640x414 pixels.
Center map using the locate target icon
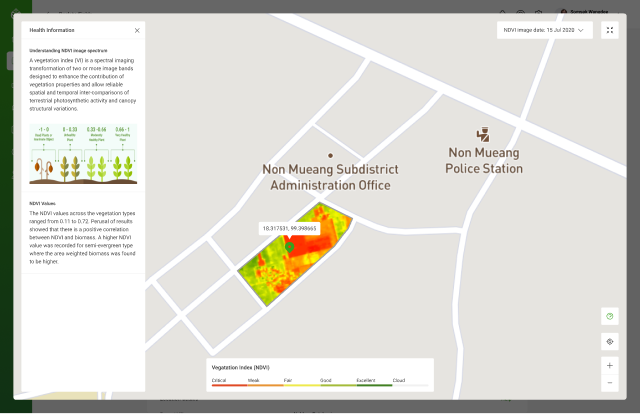[x=610, y=342]
